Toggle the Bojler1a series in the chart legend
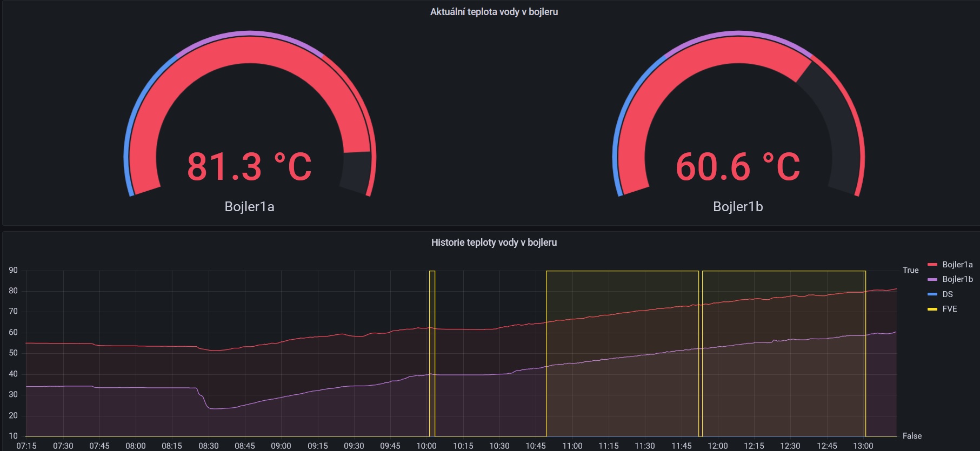This screenshot has height=451, width=980. click(x=957, y=265)
